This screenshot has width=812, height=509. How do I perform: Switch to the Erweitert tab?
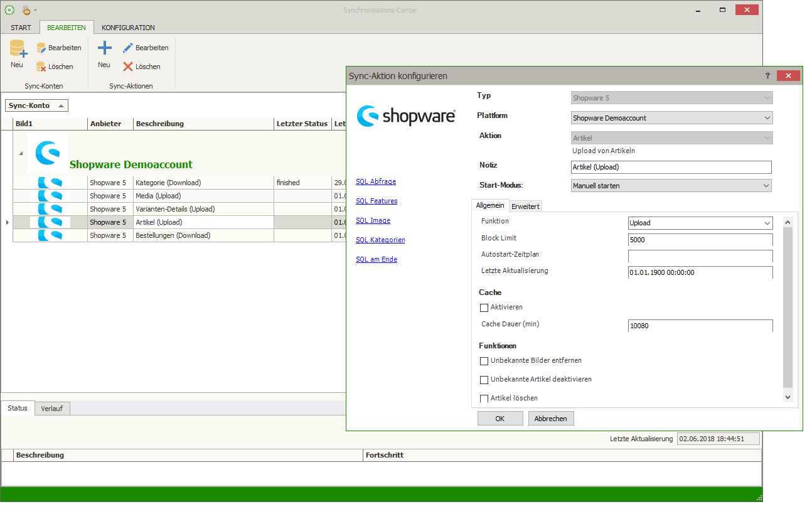coord(525,206)
